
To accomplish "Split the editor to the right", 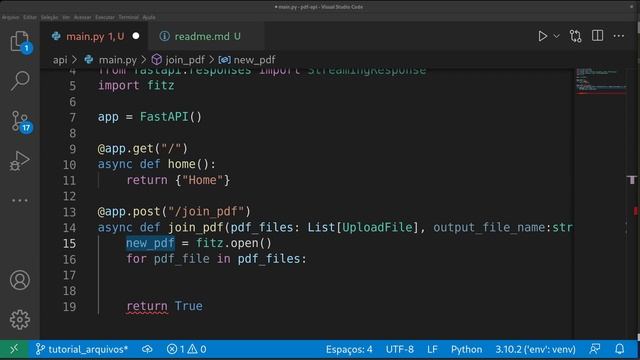I will click(x=598, y=36).
